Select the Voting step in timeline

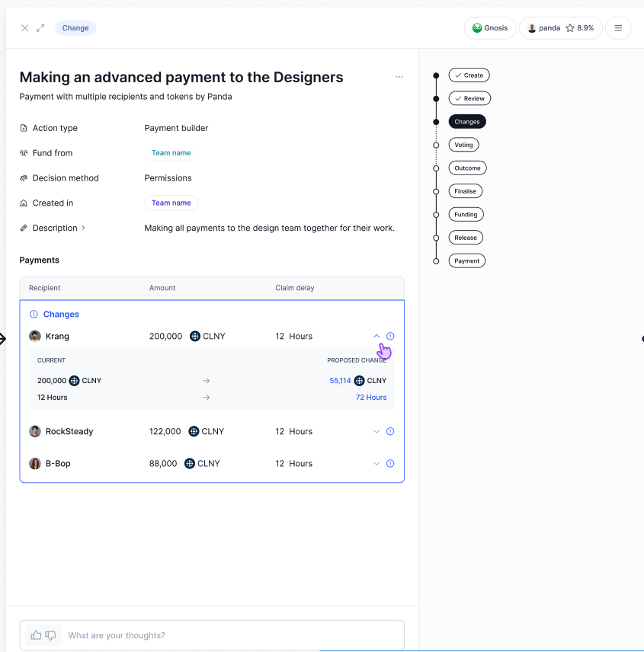click(x=463, y=145)
